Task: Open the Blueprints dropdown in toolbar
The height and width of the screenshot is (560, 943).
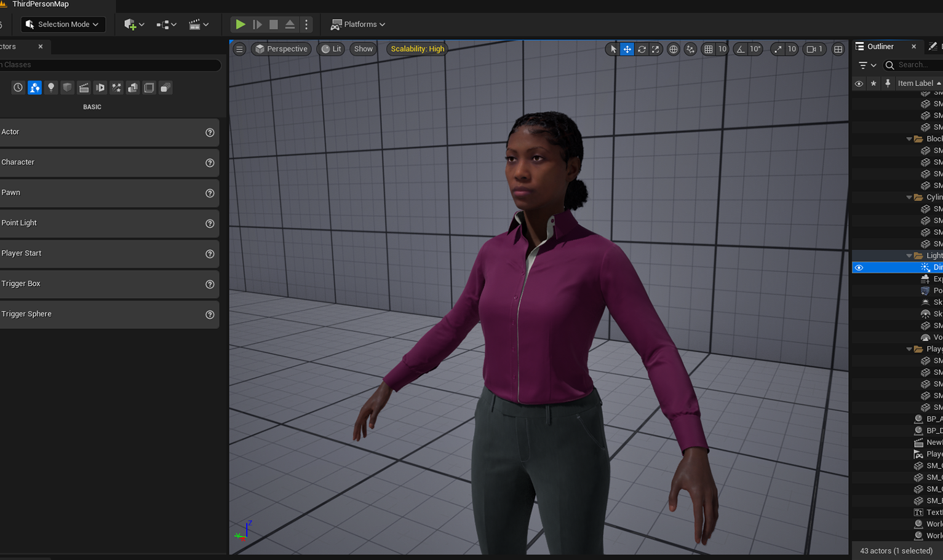Action: click(x=166, y=25)
